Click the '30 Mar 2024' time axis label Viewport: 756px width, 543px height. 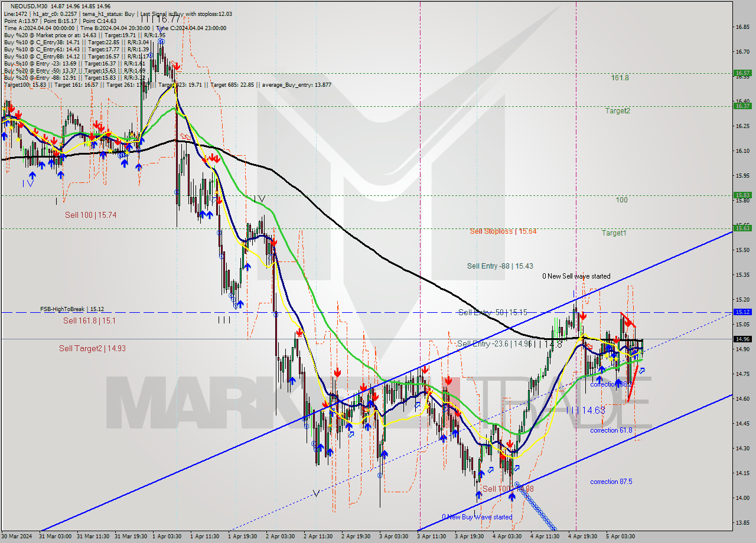(16, 537)
